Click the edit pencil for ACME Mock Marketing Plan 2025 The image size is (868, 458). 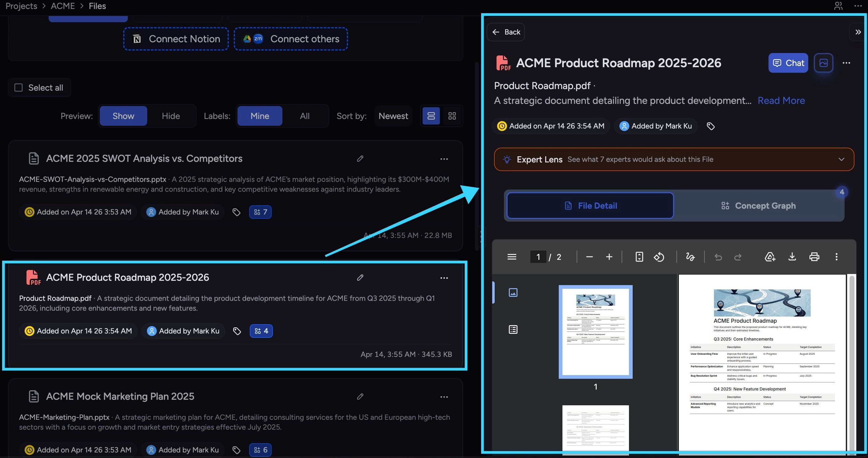tap(360, 396)
